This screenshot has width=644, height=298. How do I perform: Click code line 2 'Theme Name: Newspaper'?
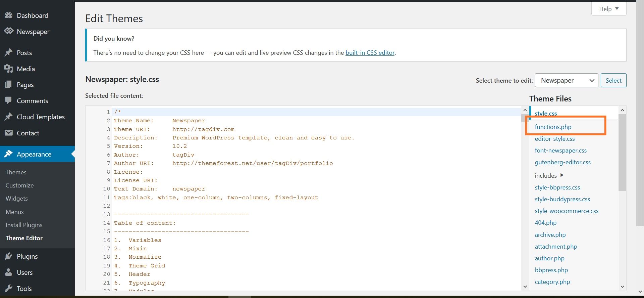coord(159,121)
